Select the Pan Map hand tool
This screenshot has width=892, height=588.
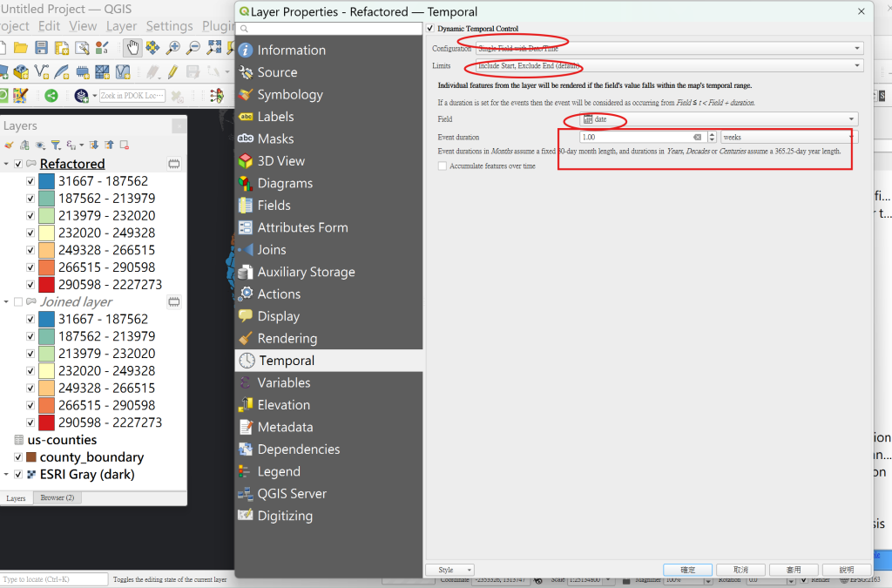(132, 48)
